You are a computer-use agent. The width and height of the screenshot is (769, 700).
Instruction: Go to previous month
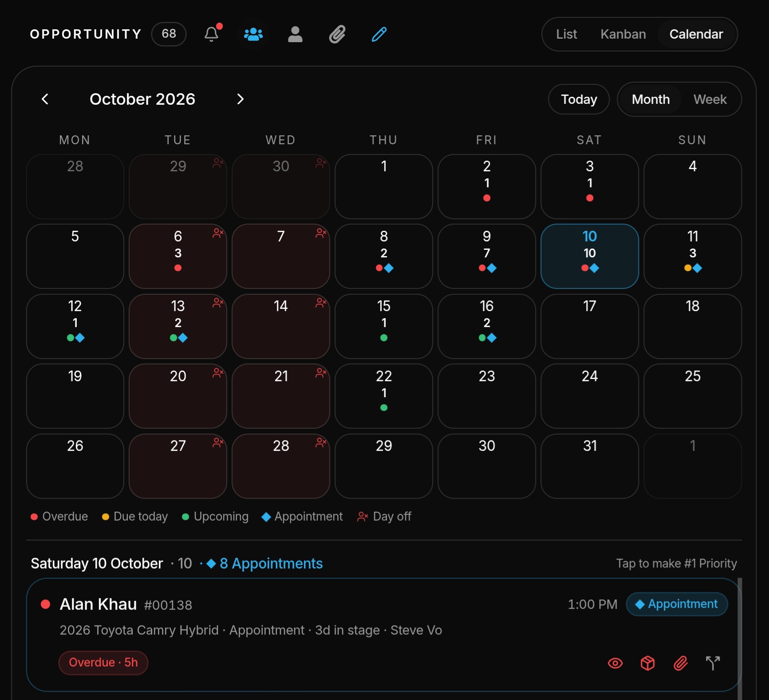[x=45, y=99]
